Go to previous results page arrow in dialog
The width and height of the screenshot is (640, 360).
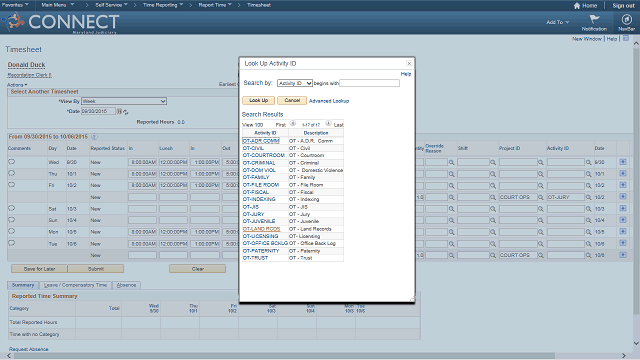click(293, 123)
